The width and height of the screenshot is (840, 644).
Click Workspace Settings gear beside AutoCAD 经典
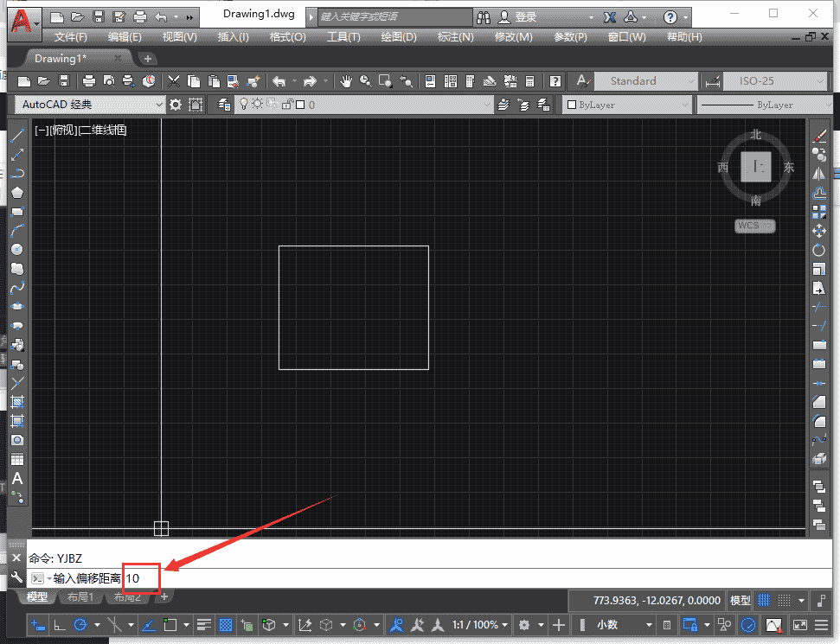coord(176,105)
